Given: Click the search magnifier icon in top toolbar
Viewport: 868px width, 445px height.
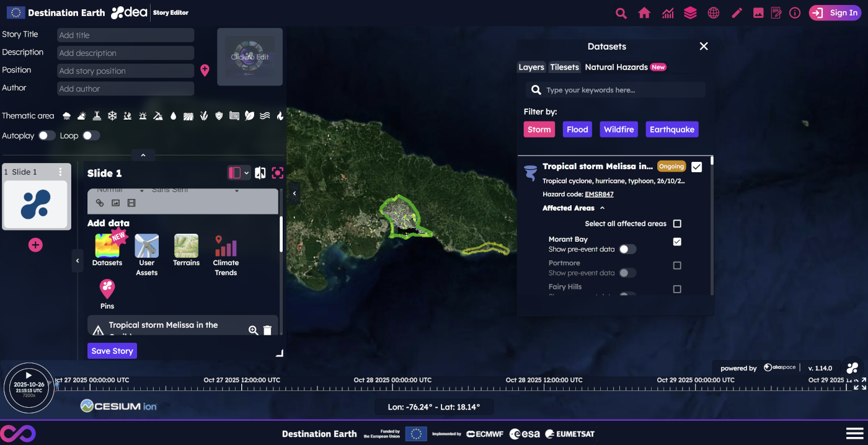Looking at the screenshot, I should (621, 13).
